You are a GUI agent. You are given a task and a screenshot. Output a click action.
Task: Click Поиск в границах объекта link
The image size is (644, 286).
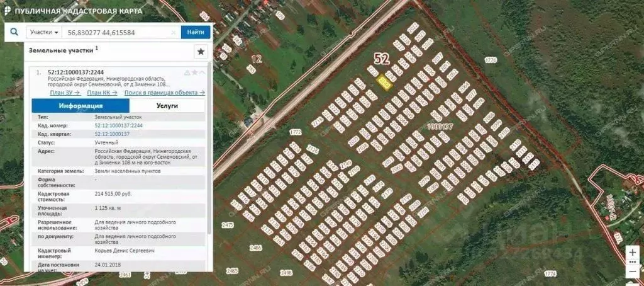(x=165, y=93)
